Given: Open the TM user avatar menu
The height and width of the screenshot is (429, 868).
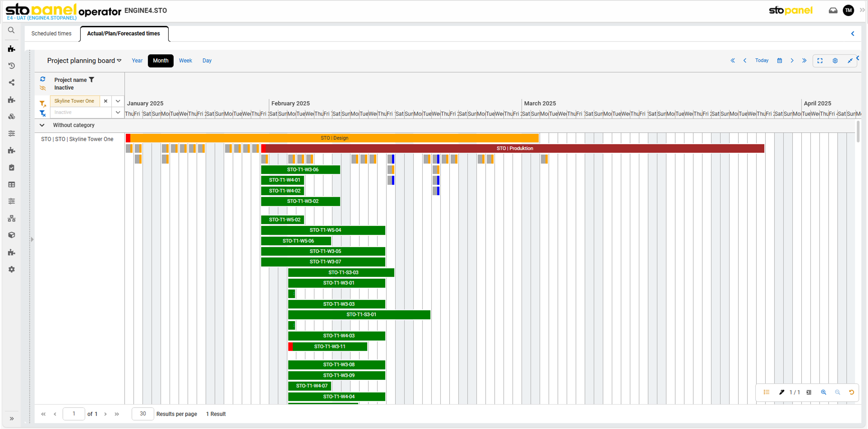Looking at the screenshot, I should (x=849, y=10).
